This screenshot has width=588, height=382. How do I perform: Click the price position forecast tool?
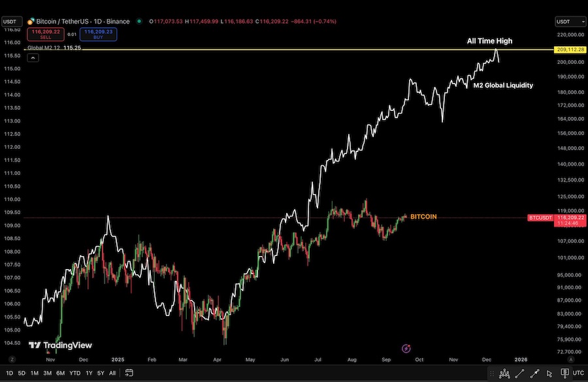564,373
